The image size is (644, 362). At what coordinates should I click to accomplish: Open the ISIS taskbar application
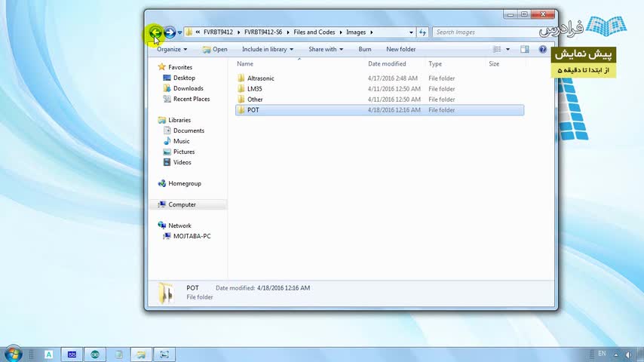[72, 354]
